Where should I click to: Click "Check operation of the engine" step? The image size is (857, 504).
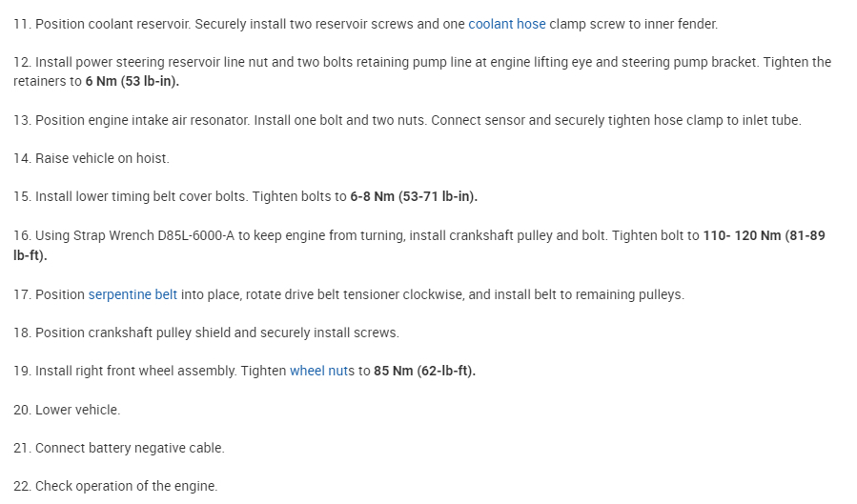(x=126, y=486)
